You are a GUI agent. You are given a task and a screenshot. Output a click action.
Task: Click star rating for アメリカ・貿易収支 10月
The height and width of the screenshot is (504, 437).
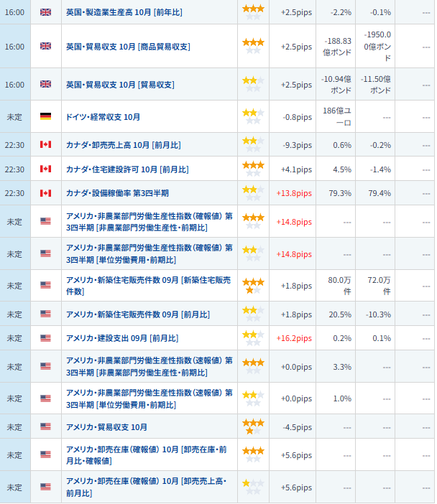click(x=253, y=426)
